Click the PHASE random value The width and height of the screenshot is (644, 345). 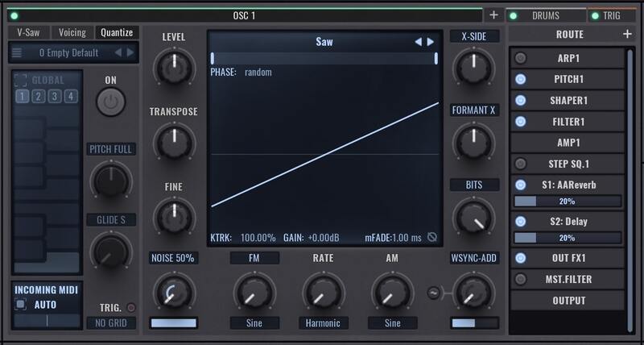click(x=258, y=73)
